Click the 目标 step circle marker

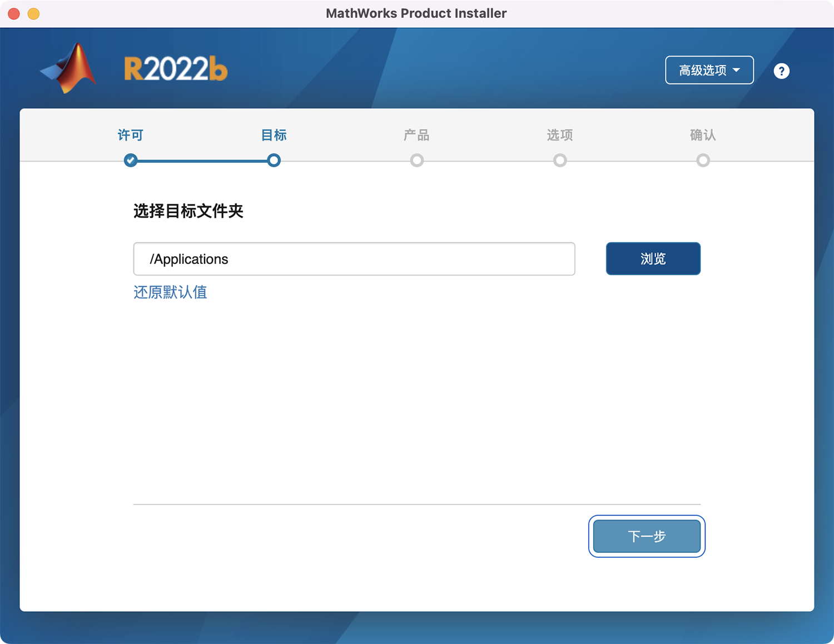(274, 161)
